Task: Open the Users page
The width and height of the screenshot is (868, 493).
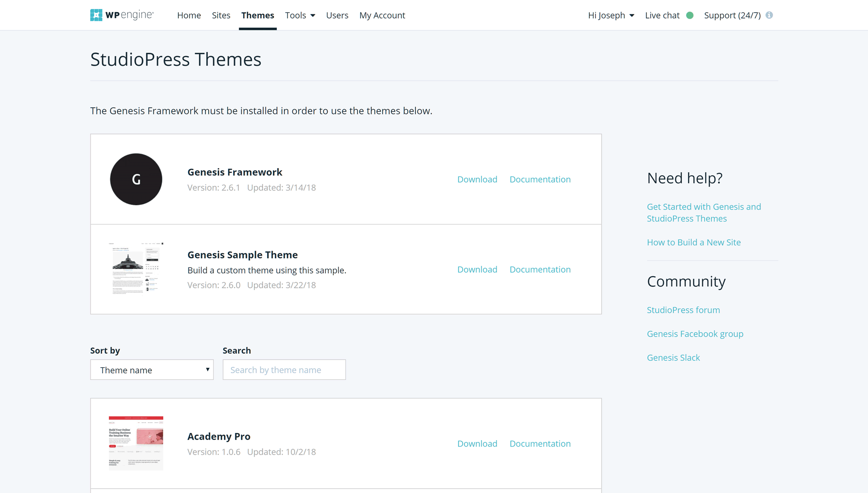Action: 337,15
